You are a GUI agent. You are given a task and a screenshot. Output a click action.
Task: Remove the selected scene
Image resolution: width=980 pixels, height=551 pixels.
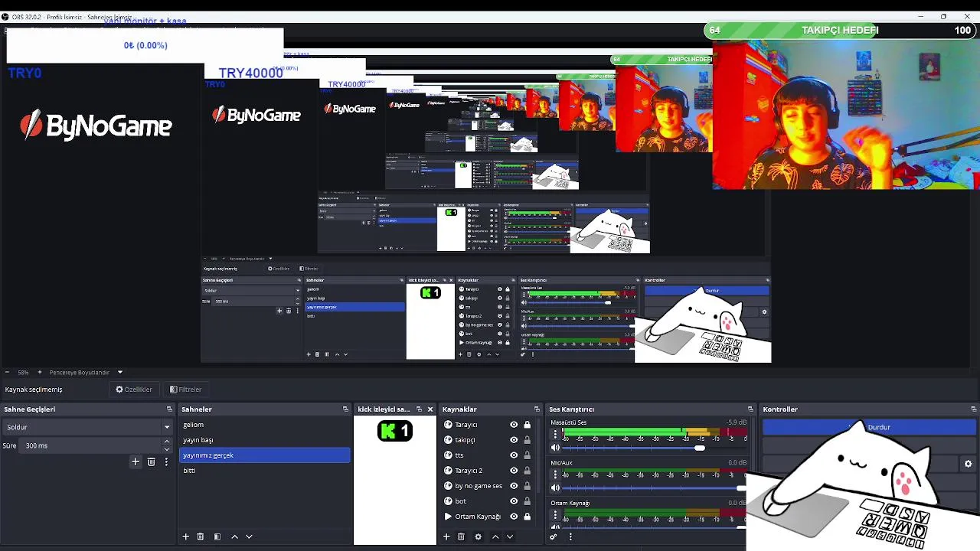[201, 536]
